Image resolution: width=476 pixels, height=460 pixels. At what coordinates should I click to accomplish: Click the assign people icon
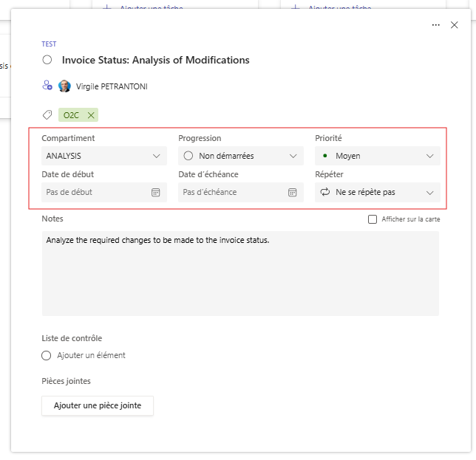click(x=47, y=86)
